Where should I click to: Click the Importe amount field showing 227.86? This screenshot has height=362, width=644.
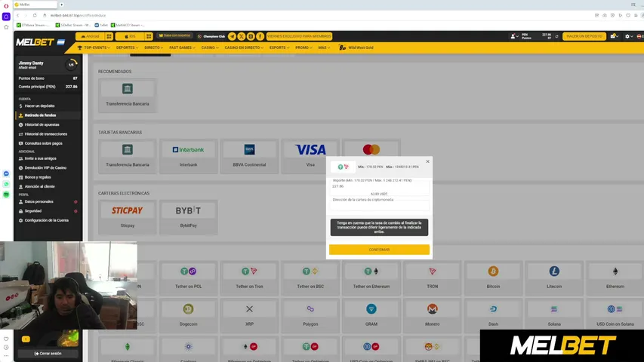[381, 186]
